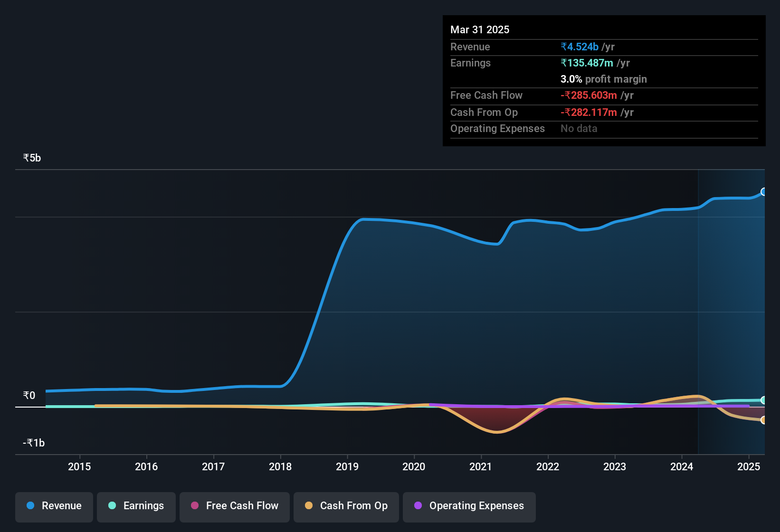Click the Revenue endpoint marker on the chart
The width and height of the screenshot is (780, 532).
coord(763,192)
